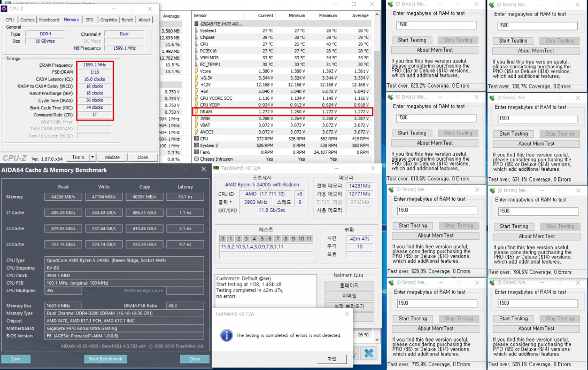
Task: Open the Mainboard tab in CPU-Z
Action: point(49,20)
